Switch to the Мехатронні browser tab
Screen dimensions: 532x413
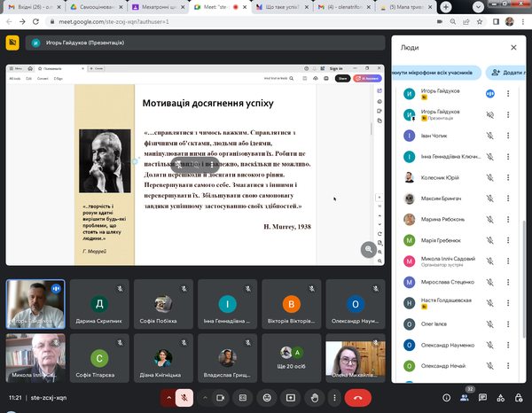pyautogui.click(x=153, y=6)
